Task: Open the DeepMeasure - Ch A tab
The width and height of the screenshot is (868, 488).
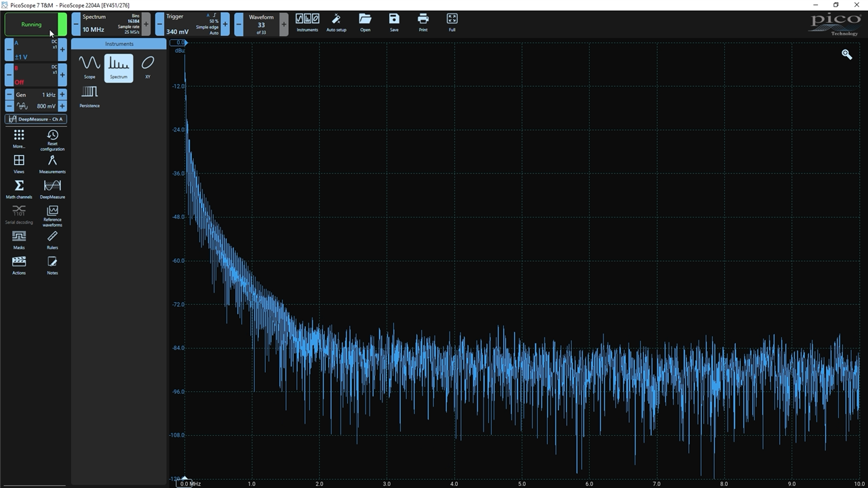Action: (x=35, y=119)
